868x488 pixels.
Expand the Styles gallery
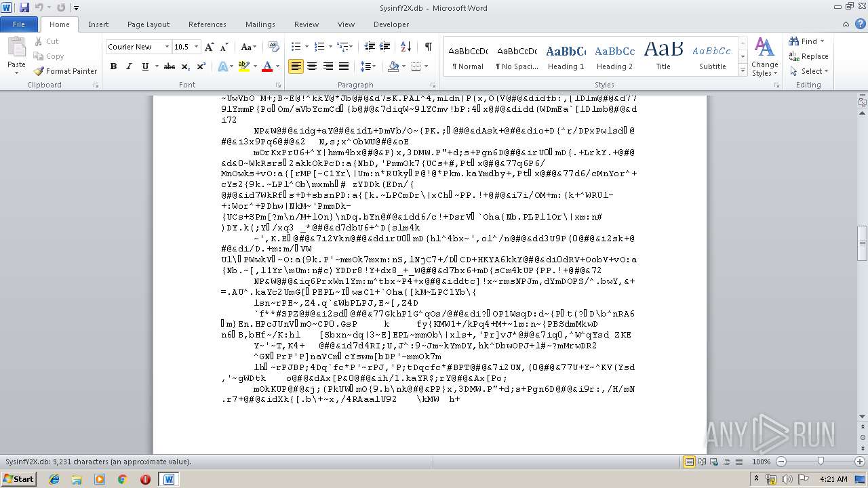(743, 70)
